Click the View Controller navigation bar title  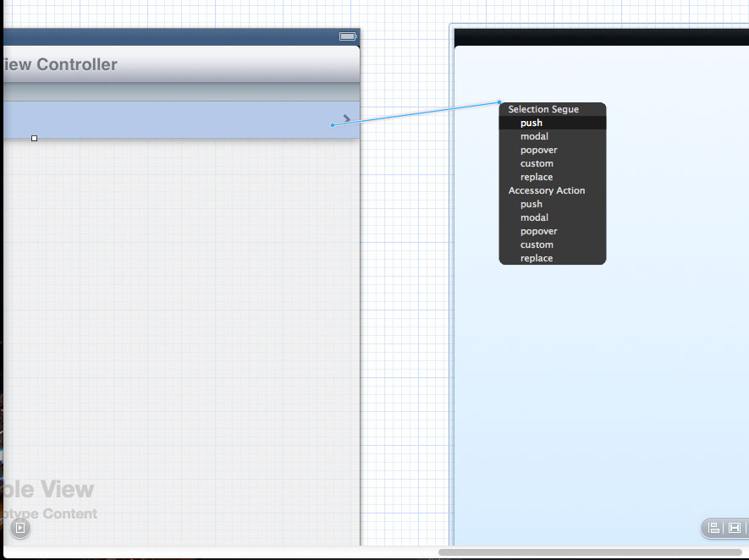pyautogui.click(x=59, y=65)
